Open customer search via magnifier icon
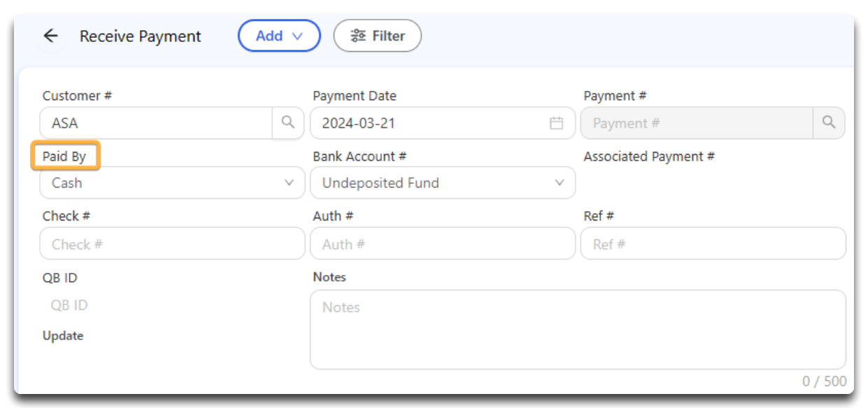 pyautogui.click(x=288, y=122)
